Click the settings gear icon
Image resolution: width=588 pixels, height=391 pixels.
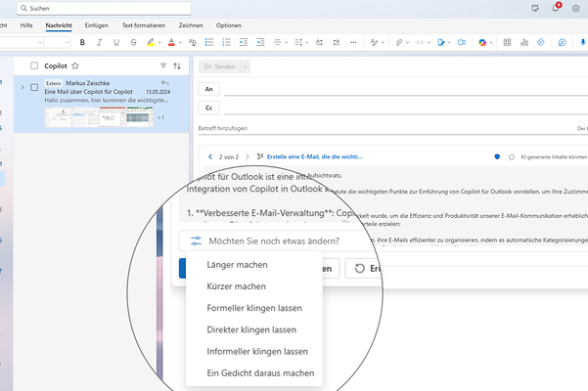575,8
